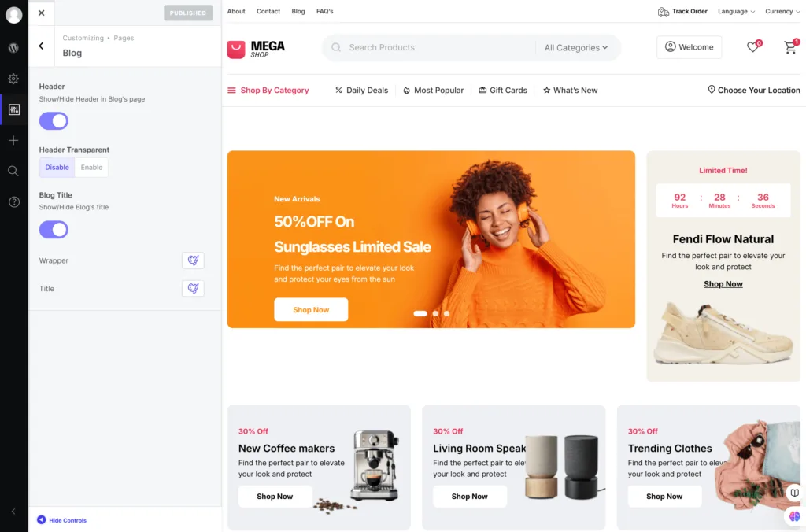
Task: Toggle the Header show/hide switch
Action: (54, 121)
